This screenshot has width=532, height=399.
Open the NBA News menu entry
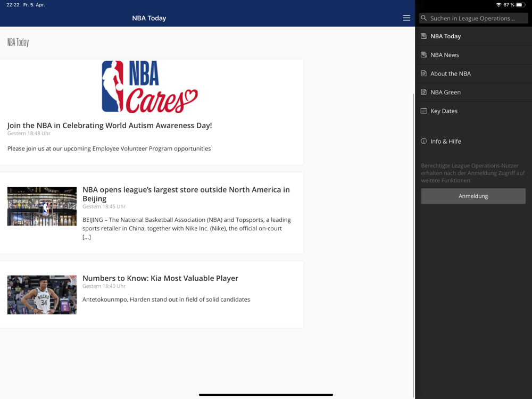click(473, 55)
